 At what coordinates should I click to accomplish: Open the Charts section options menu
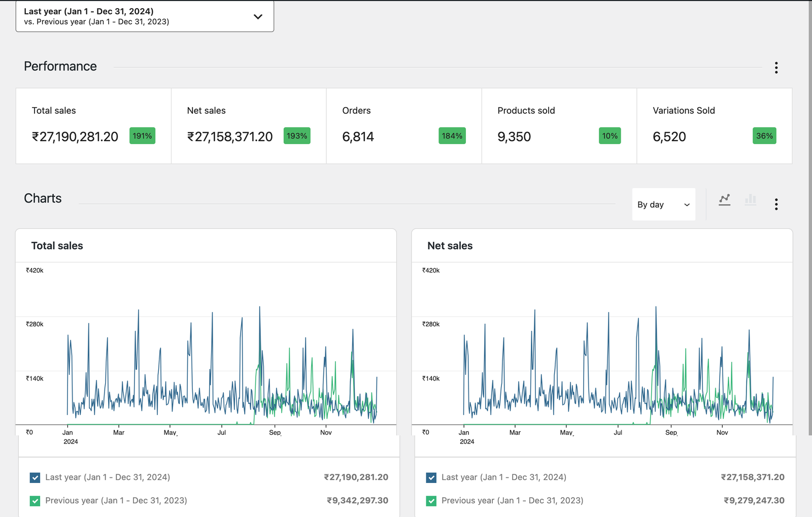click(776, 204)
